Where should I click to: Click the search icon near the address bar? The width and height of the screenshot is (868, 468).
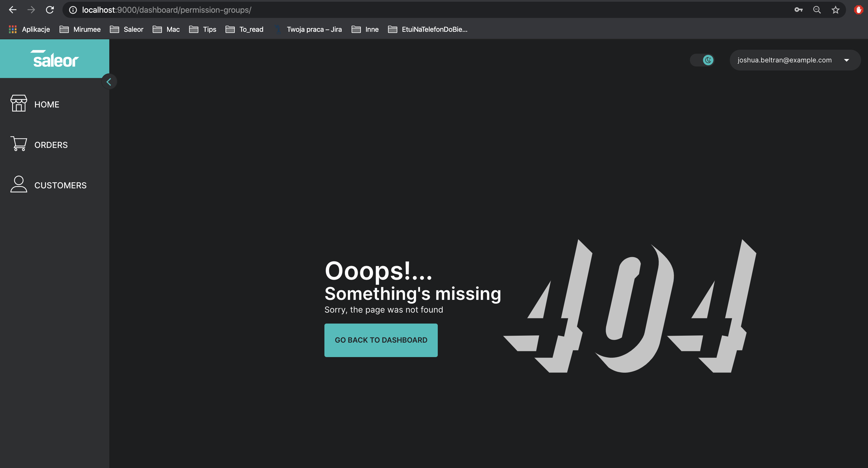point(817,10)
